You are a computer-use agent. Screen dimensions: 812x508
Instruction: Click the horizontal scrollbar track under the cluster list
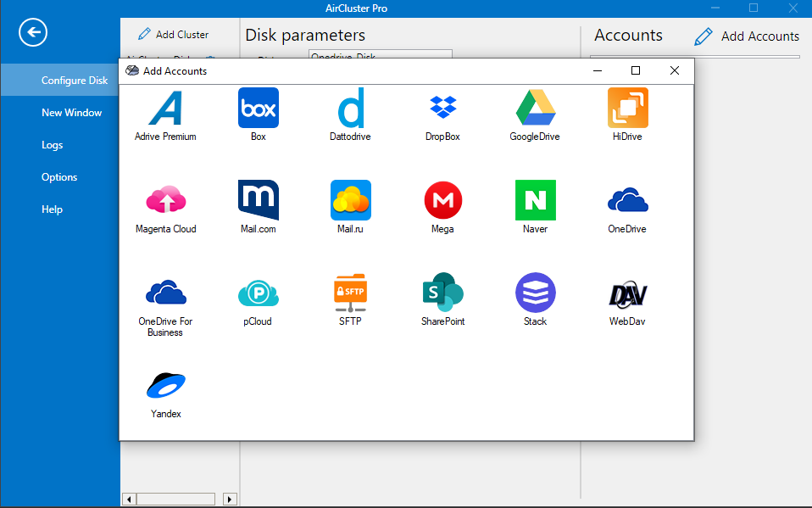tap(175, 500)
